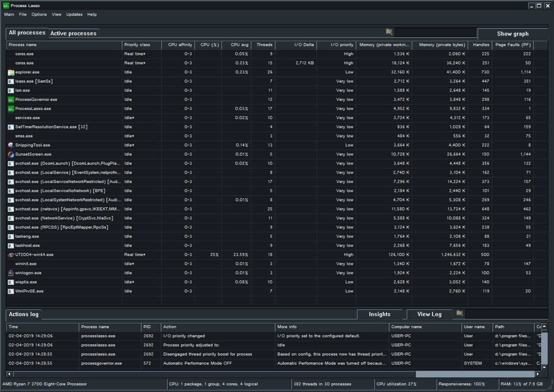
Task: Switch to All processes tab
Action: click(27, 33)
